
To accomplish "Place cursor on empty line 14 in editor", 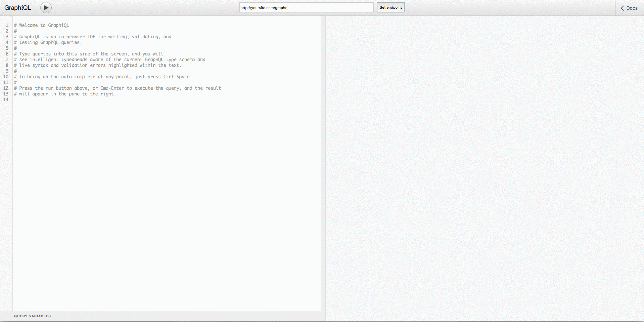I will click(x=101, y=99).
